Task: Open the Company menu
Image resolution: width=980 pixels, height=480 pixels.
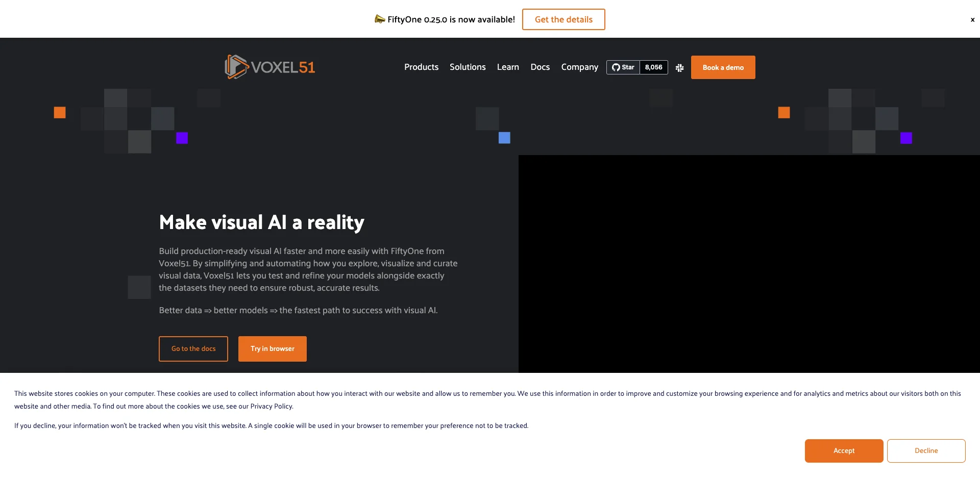Action: 579,67
